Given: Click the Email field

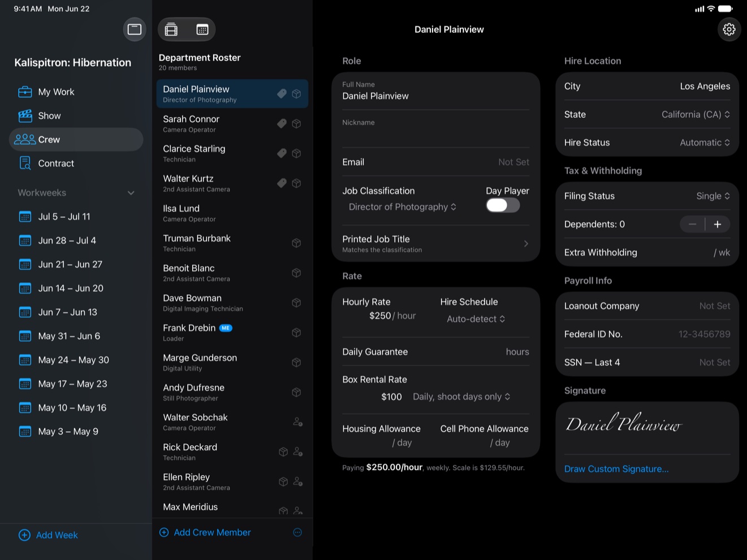Looking at the screenshot, I should 435,162.
